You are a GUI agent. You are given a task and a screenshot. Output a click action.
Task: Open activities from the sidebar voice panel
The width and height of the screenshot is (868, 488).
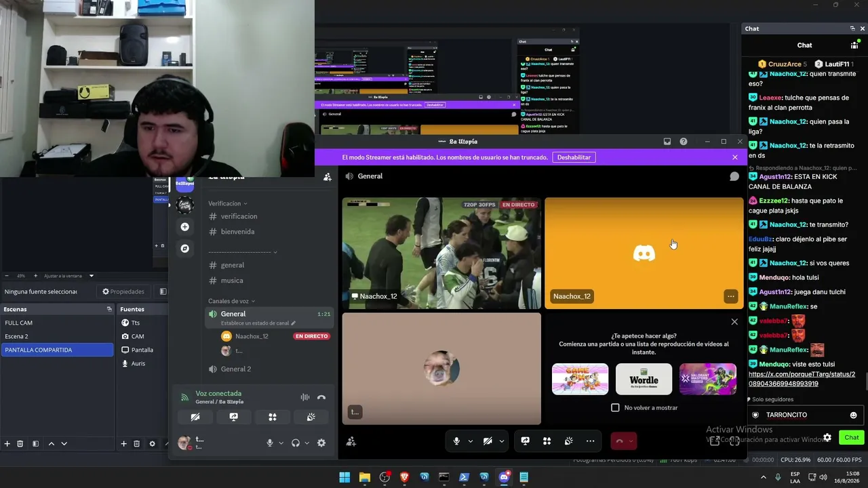click(273, 418)
